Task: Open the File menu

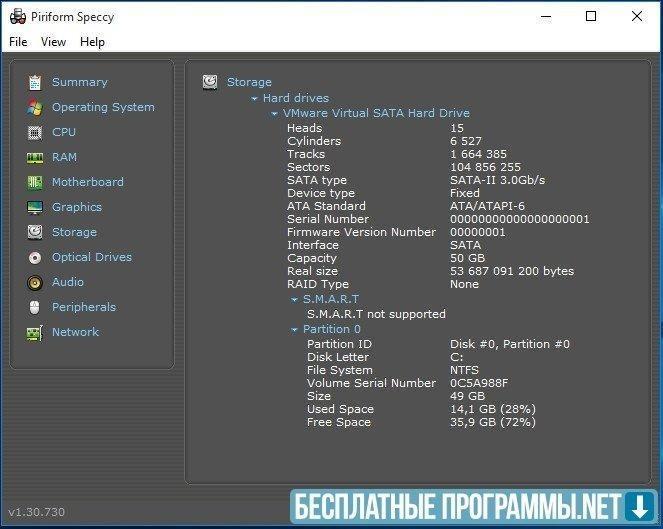Action: [18, 42]
